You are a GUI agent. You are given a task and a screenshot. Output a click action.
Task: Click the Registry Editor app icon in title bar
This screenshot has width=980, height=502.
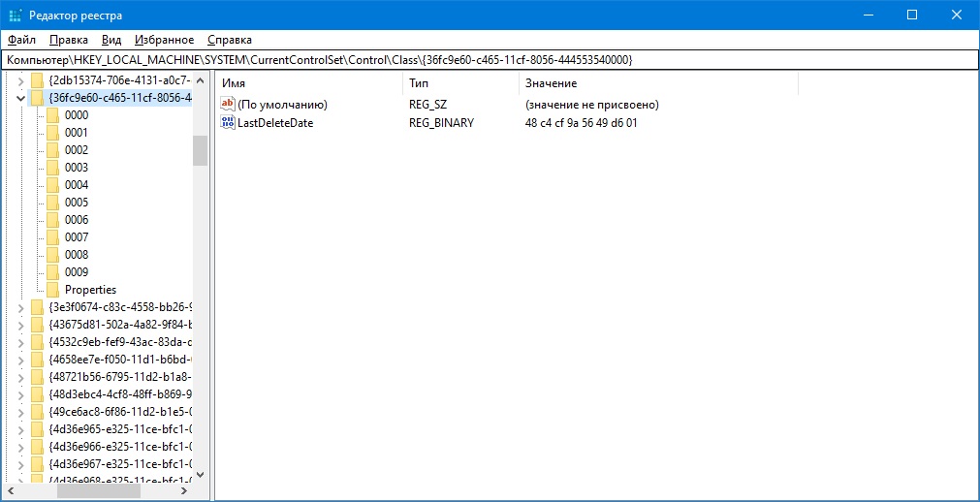16,15
